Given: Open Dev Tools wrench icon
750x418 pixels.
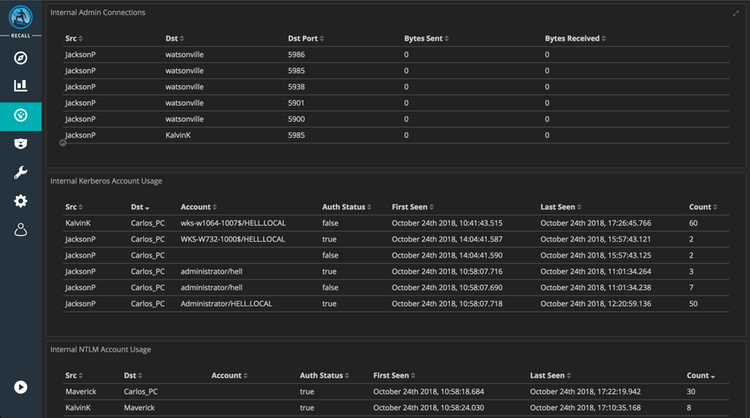Looking at the screenshot, I should tap(20, 173).
